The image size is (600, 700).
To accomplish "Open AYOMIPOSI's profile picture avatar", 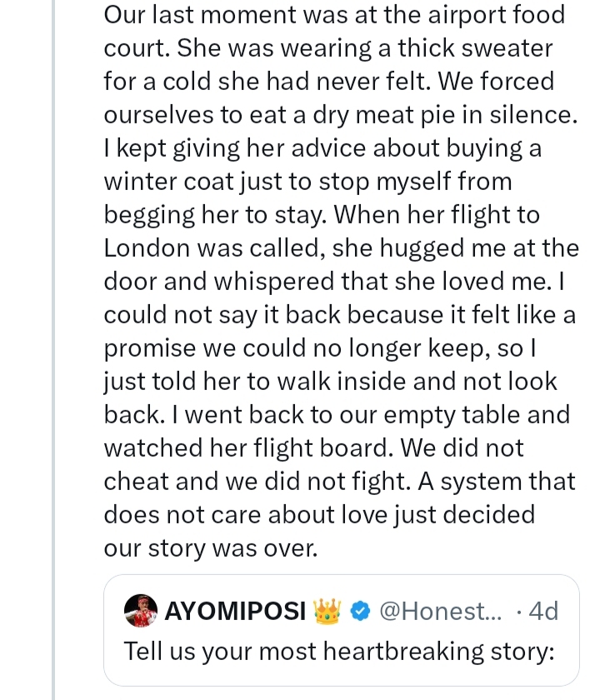I will (141, 611).
